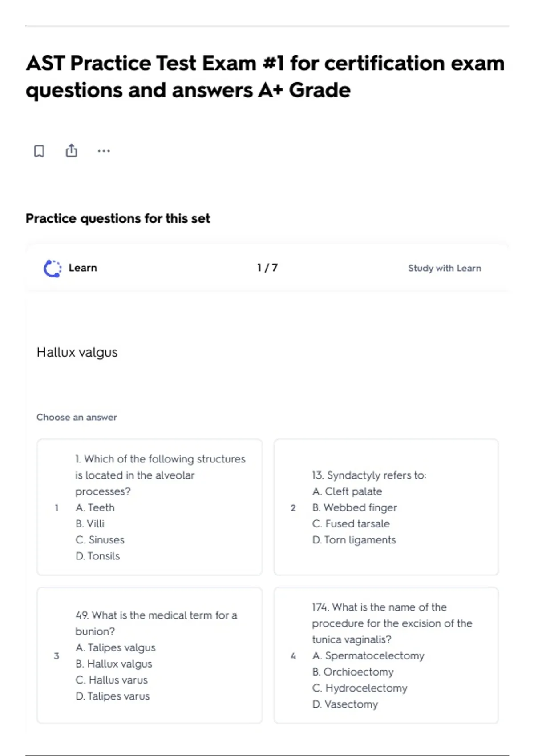Click the AST Practice Test Exam title

(265, 76)
